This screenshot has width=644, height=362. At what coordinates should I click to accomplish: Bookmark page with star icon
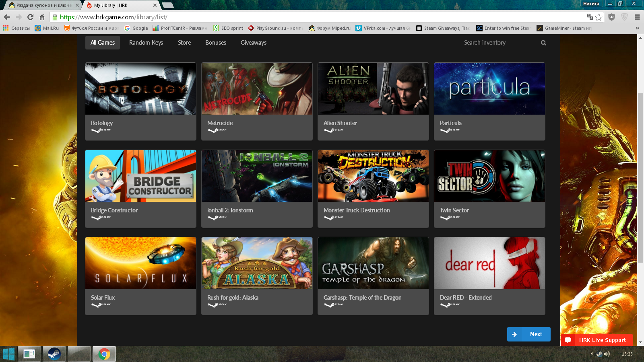pyautogui.click(x=599, y=17)
